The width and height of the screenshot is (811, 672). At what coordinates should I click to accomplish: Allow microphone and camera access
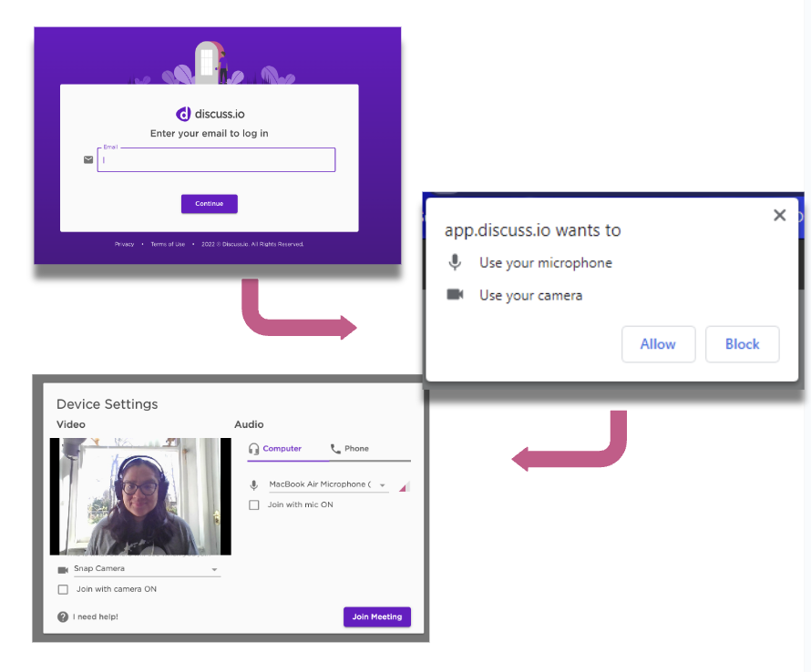(658, 344)
